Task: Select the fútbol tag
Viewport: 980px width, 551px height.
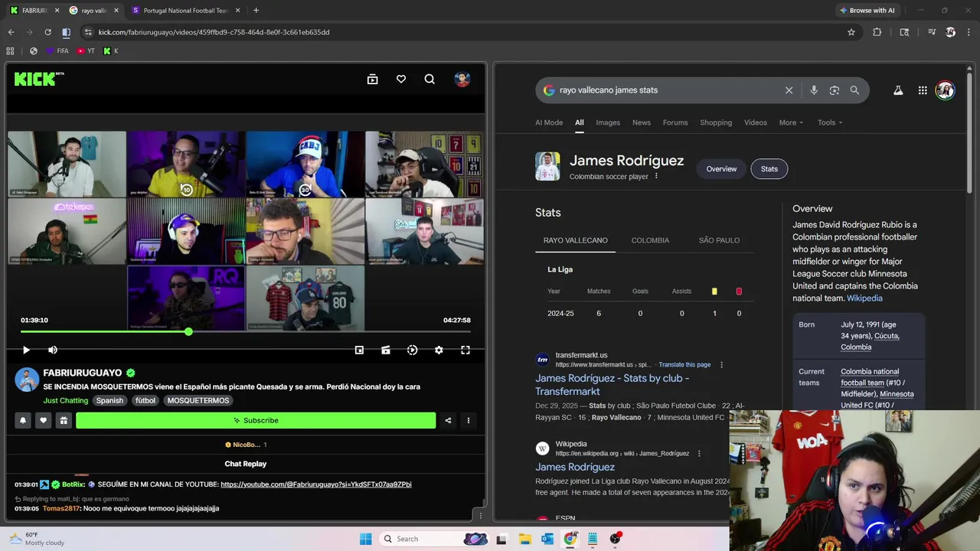Action: [145, 400]
